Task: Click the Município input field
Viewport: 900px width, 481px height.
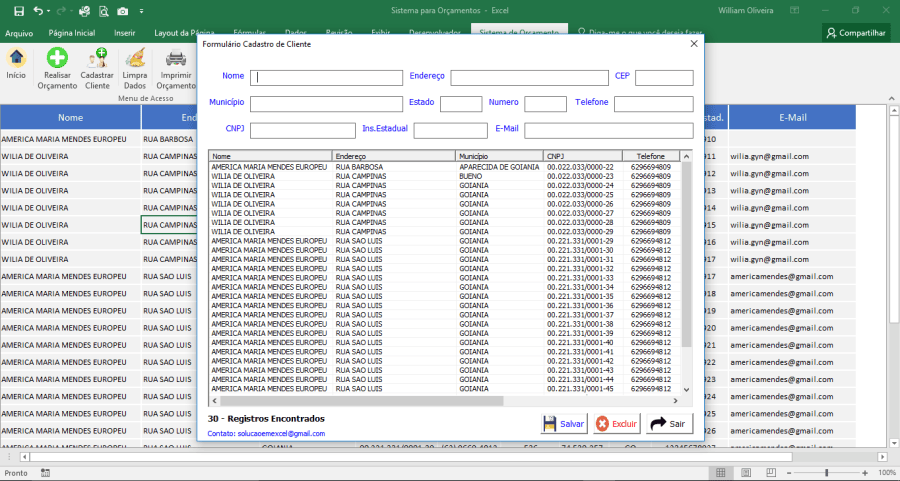Action: click(x=327, y=104)
